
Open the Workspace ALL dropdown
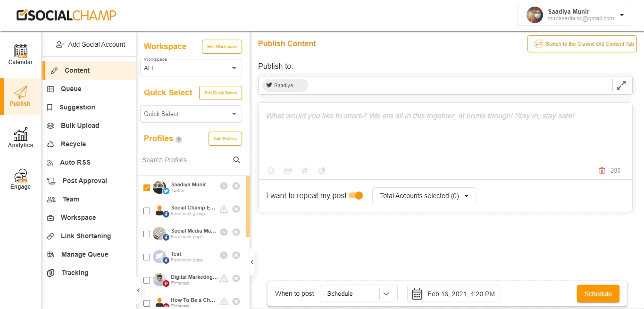click(x=191, y=68)
